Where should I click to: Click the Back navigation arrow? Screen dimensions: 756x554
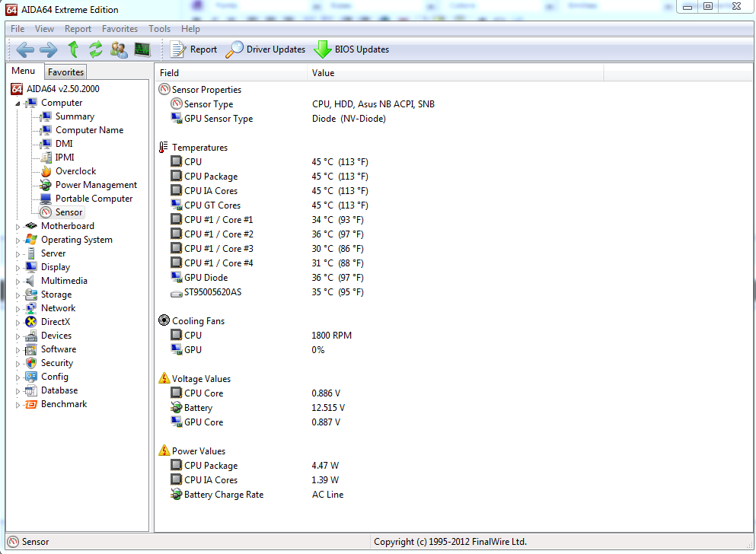[x=25, y=49]
